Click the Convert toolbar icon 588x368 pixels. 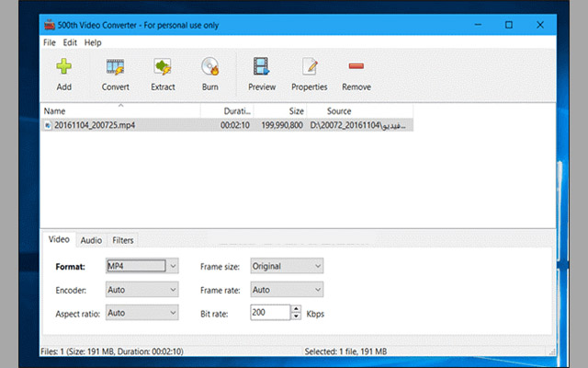[x=115, y=68]
